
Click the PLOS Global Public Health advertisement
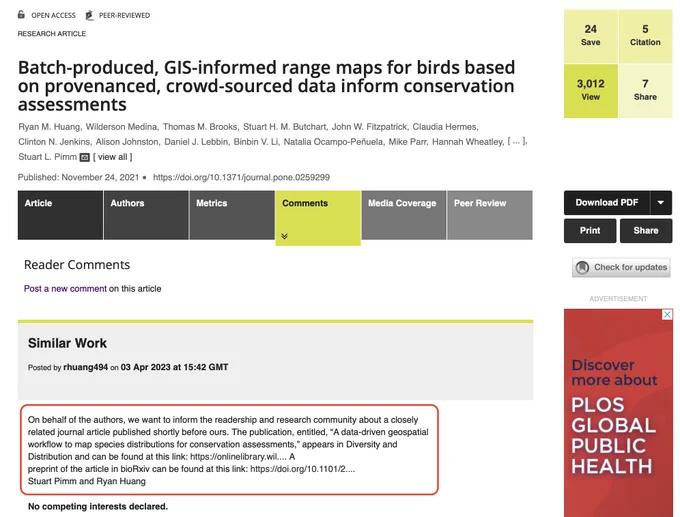click(x=618, y=412)
